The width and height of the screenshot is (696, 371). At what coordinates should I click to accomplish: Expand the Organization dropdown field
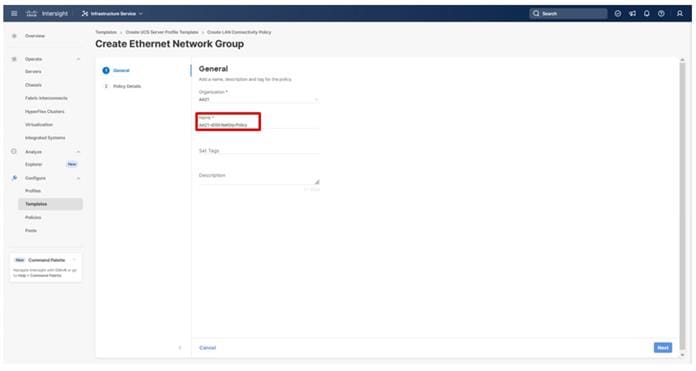click(x=258, y=99)
